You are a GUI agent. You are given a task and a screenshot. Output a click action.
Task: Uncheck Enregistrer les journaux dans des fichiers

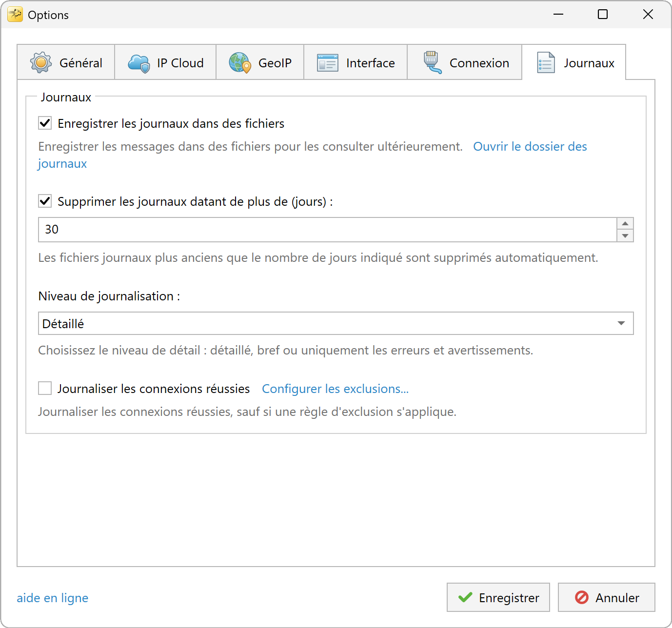45,123
